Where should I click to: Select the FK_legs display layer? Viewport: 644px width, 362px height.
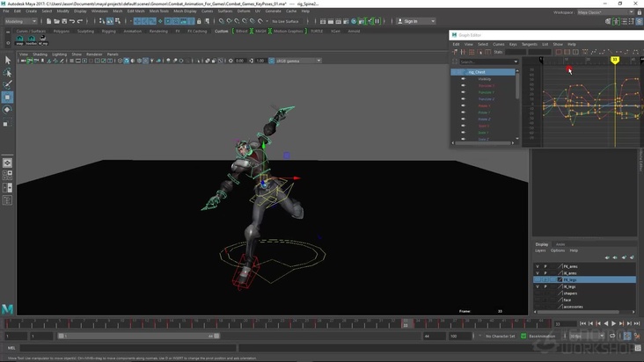[584, 279]
